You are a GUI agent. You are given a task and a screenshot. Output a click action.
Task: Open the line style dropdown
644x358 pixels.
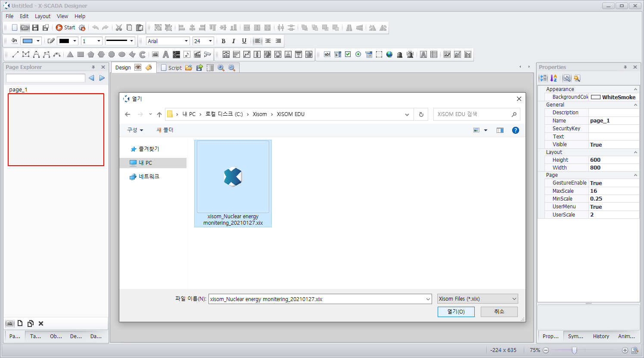point(131,41)
